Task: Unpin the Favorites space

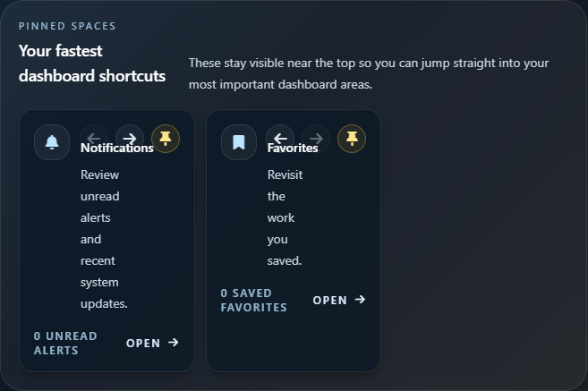Action: (352, 138)
